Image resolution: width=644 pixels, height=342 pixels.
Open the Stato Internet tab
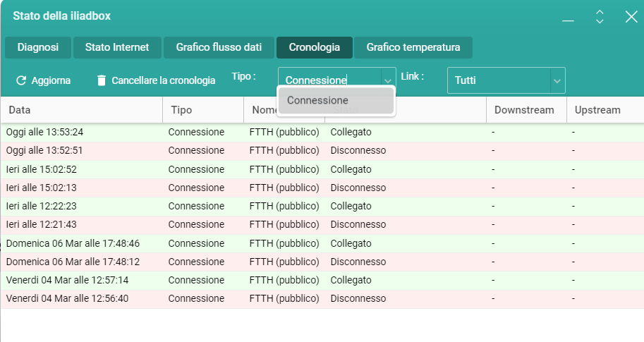117,47
